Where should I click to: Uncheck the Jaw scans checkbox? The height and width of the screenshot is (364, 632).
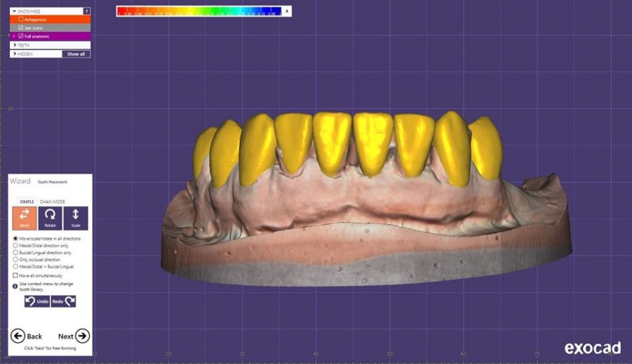pos(21,28)
